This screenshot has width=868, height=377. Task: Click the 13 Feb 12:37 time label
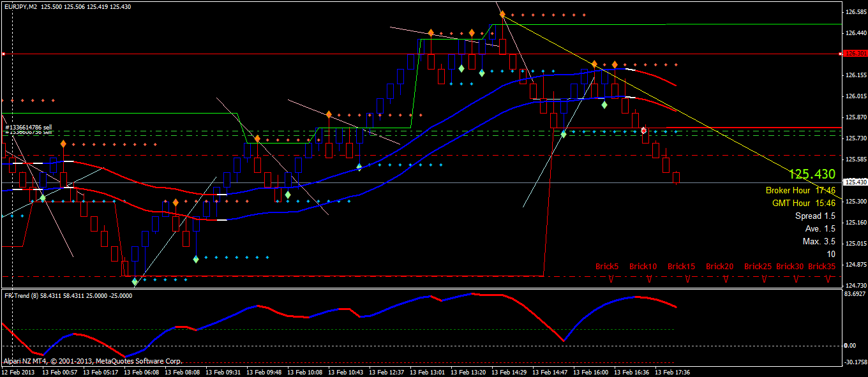click(x=386, y=371)
